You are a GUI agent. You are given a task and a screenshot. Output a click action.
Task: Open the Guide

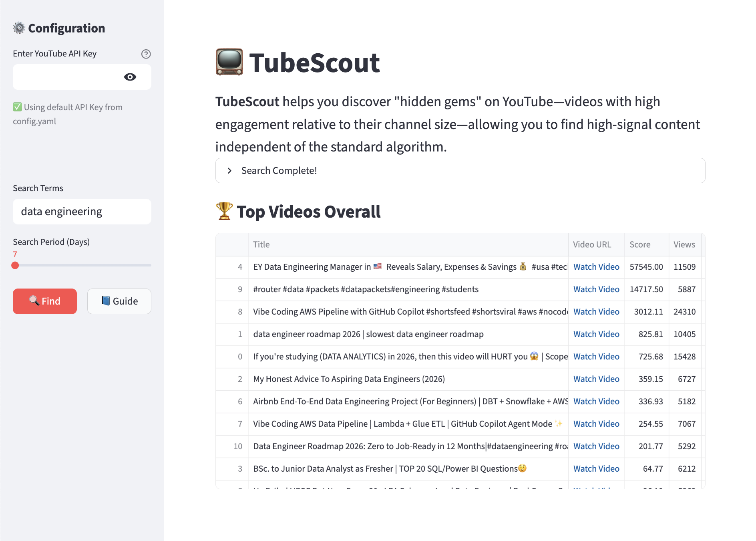coord(119,301)
